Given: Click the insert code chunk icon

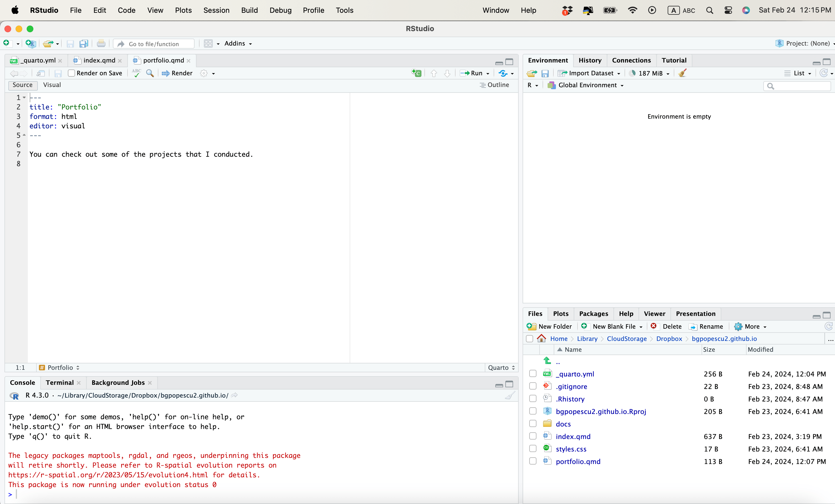Looking at the screenshot, I should pos(416,73).
